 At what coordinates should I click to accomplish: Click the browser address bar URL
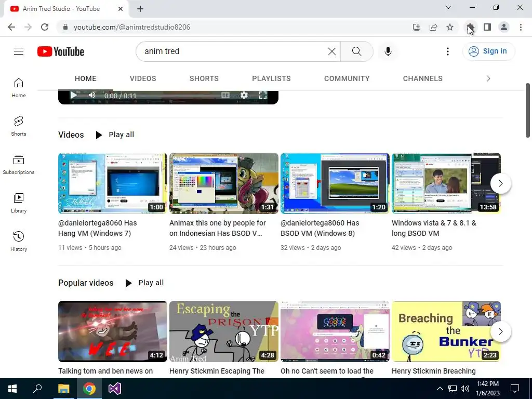pyautogui.click(x=131, y=27)
